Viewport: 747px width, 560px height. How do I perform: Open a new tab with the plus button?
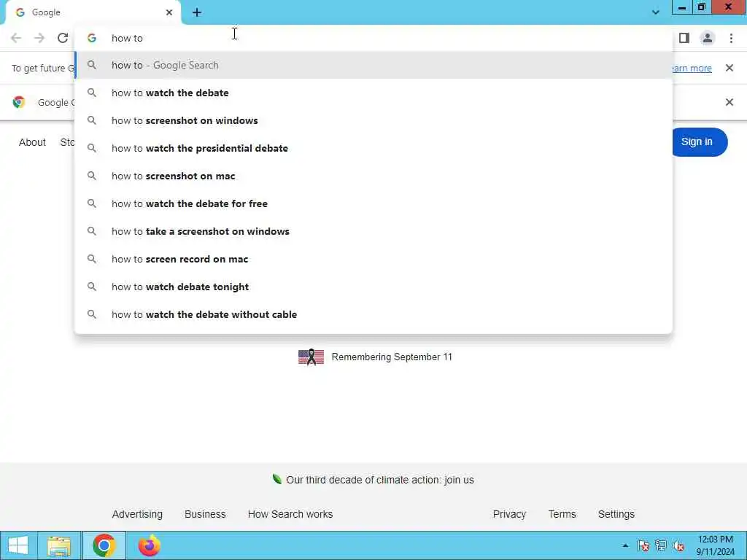pos(197,12)
